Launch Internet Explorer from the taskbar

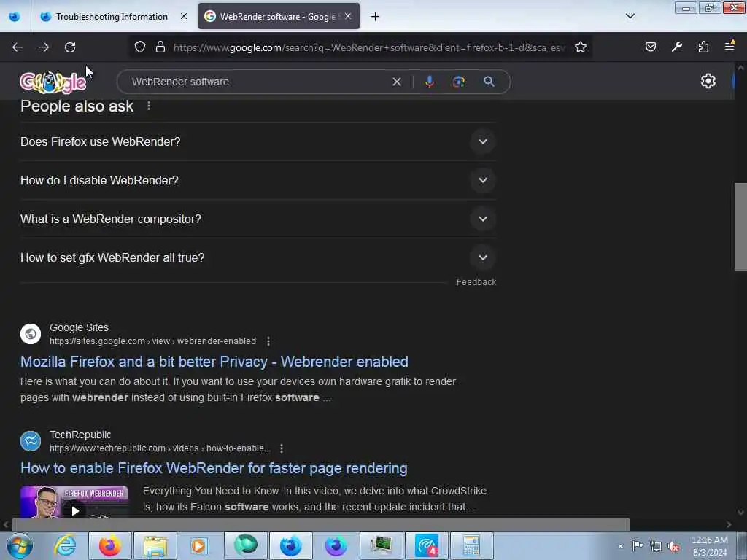tap(65, 545)
